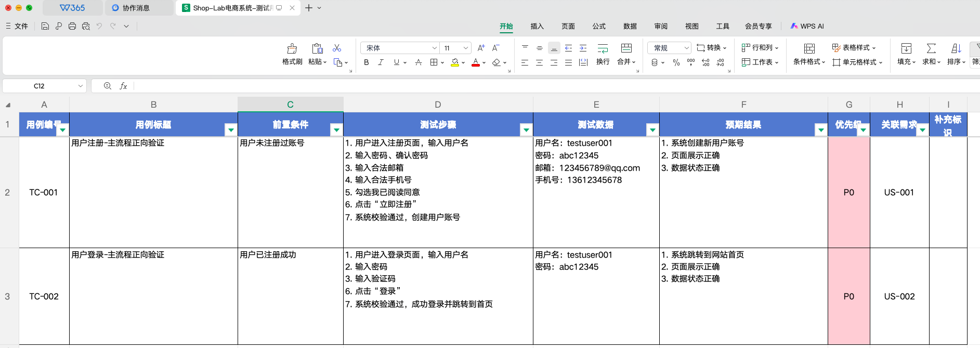Toggle Italic formatting
The image size is (980, 348).
[x=381, y=62]
